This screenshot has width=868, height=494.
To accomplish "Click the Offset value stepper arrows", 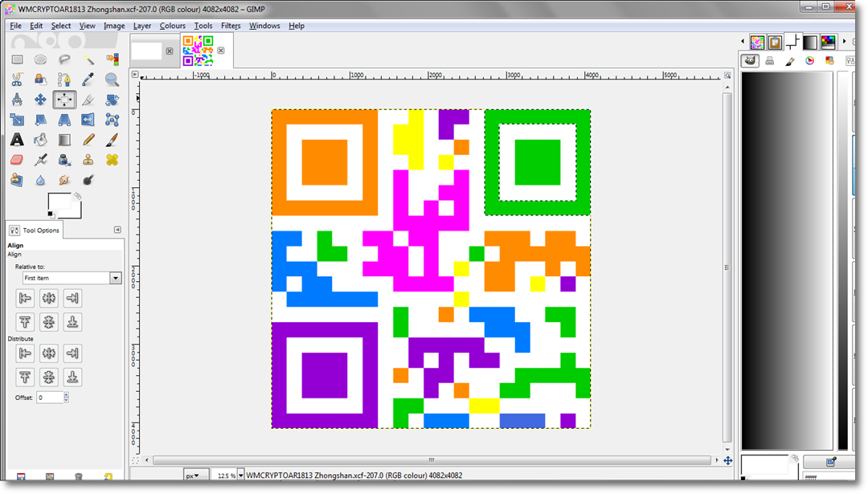I will (x=67, y=397).
